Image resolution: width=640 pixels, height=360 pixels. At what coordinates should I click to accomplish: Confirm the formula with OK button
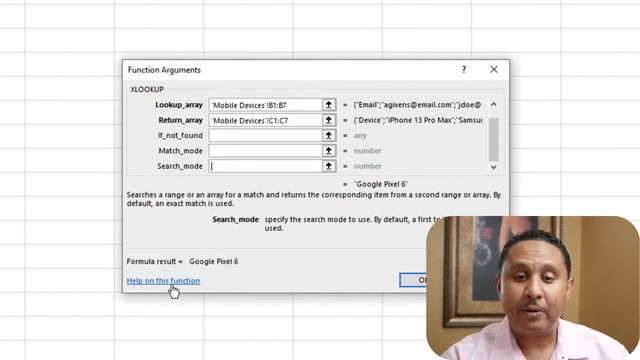point(413,280)
